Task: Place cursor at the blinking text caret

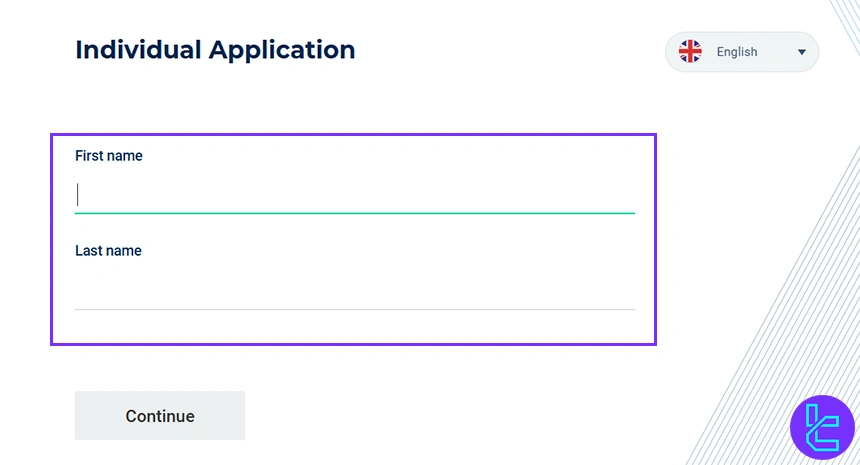Action: pyautogui.click(x=78, y=194)
